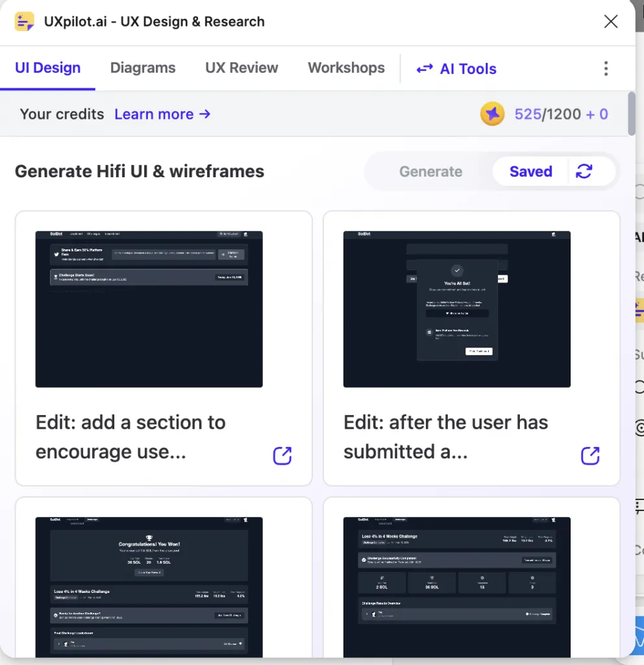This screenshot has height=665, width=644.
Task: Click the AI Tools swap arrows icon
Action: click(425, 68)
